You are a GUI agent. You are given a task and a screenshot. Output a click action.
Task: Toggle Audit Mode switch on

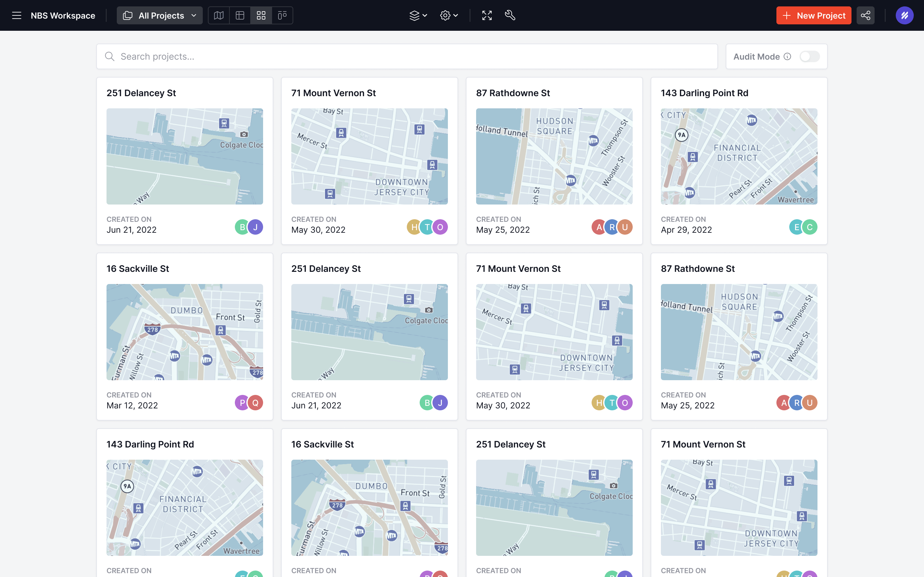[809, 56]
